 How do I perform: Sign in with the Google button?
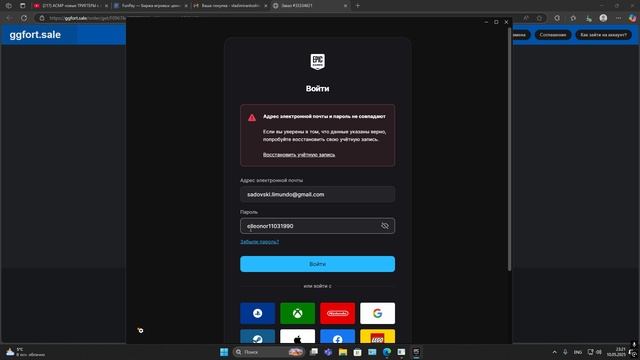tap(378, 313)
